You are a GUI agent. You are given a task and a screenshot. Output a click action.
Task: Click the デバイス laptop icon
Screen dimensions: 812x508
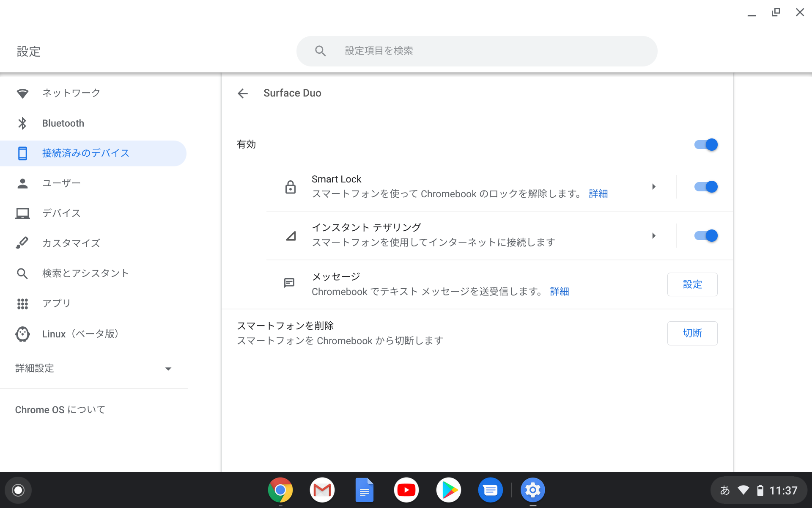[22, 213]
